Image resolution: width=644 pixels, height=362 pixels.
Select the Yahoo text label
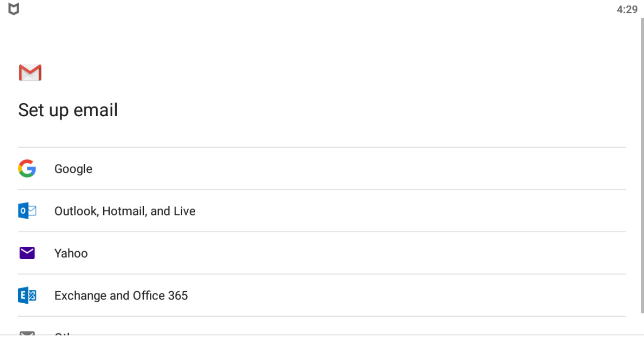[71, 253]
